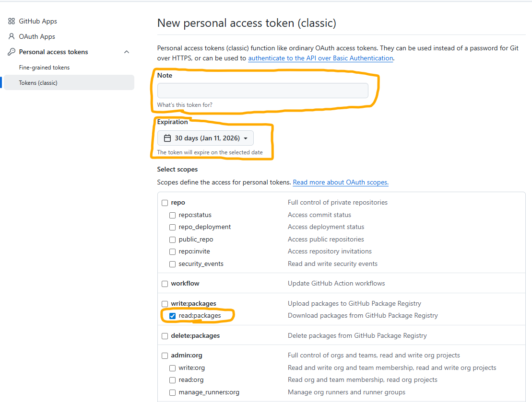Tick the write:packages checkbox

(165, 304)
